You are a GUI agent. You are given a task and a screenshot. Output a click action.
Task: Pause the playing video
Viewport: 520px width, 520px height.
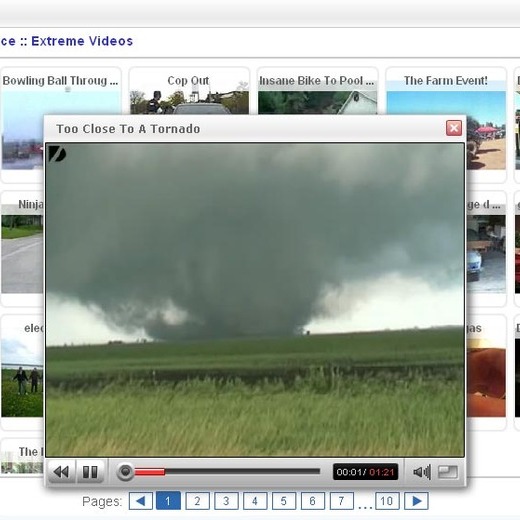pos(90,472)
